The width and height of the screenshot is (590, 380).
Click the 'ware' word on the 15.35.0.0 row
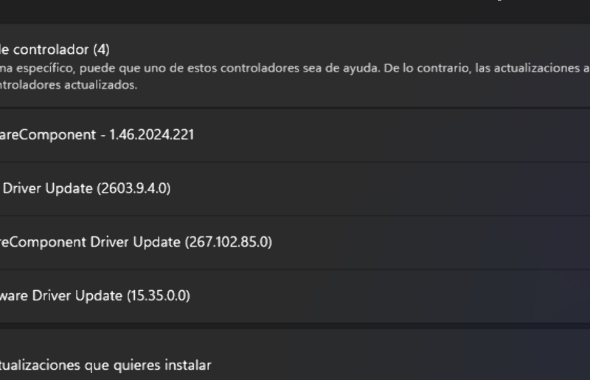pyautogui.click(x=14, y=296)
